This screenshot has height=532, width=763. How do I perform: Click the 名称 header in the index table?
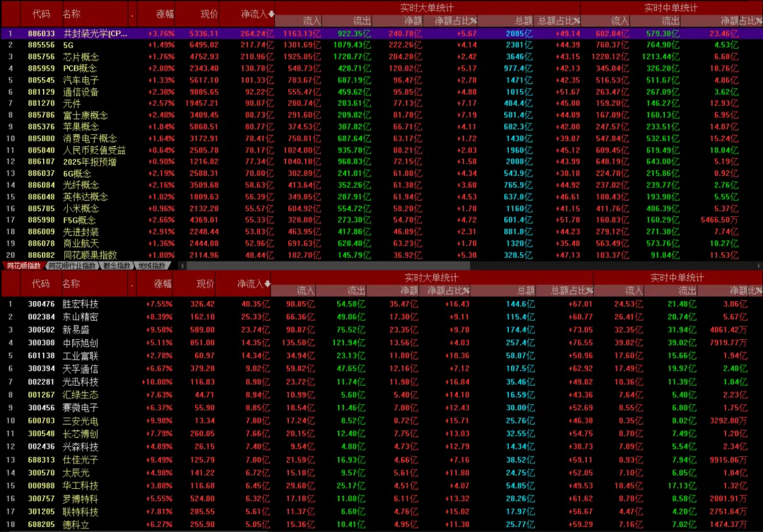click(71, 14)
